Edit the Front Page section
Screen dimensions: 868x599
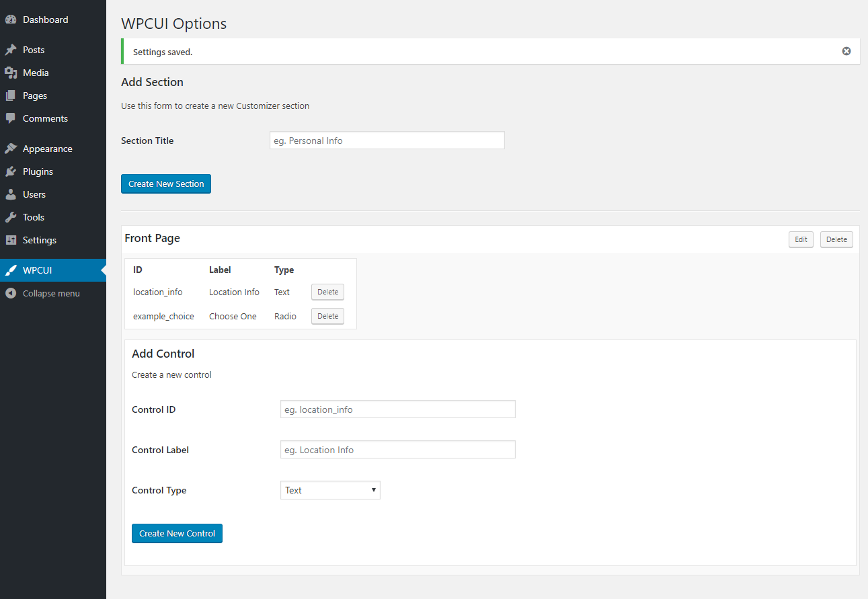[801, 239]
